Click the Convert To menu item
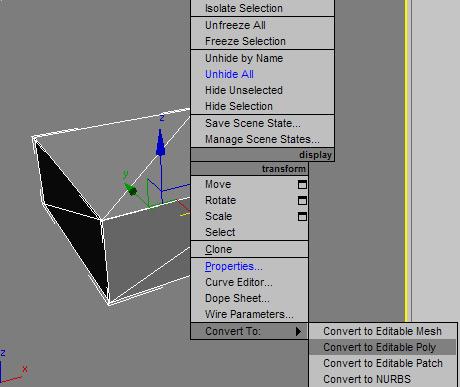This screenshot has height=387, width=460. click(x=249, y=331)
